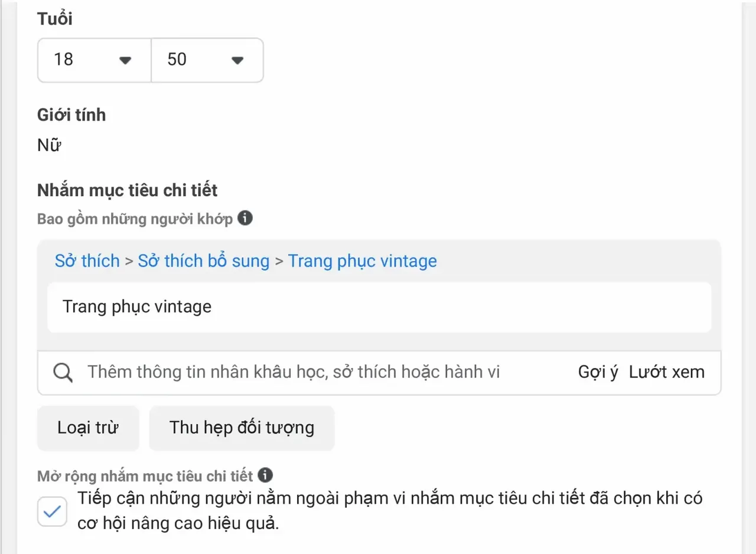Click the Loại trừ button
756x554 pixels.
(x=88, y=428)
